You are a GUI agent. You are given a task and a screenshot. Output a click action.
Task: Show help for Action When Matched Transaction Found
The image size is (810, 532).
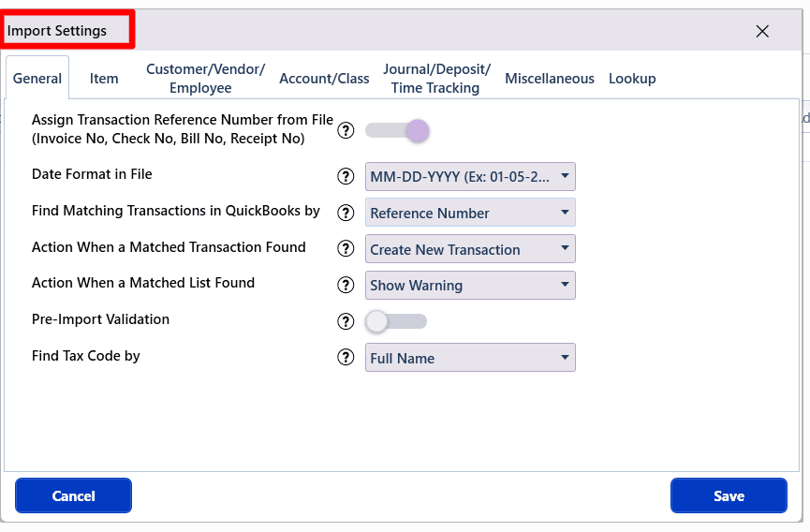pyautogui.click(x=346, y=249)
